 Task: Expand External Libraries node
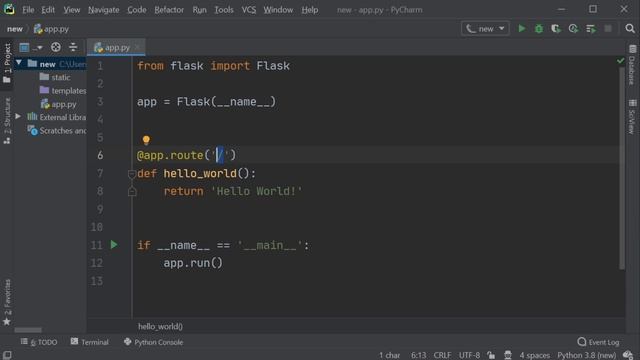(18, 117)
